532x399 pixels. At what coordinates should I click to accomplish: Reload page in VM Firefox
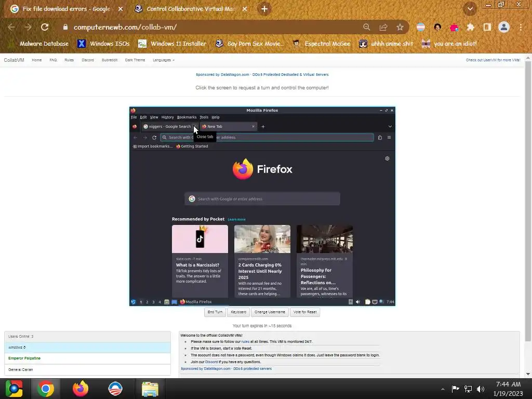coord(154,137)
